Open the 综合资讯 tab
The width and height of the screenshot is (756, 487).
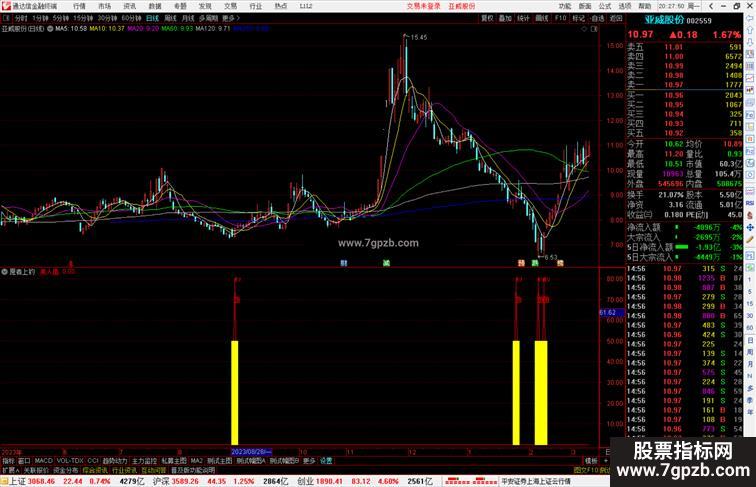(95, 470)
